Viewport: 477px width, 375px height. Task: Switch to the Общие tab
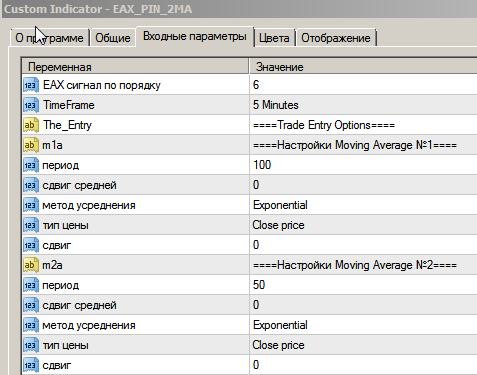113,38
